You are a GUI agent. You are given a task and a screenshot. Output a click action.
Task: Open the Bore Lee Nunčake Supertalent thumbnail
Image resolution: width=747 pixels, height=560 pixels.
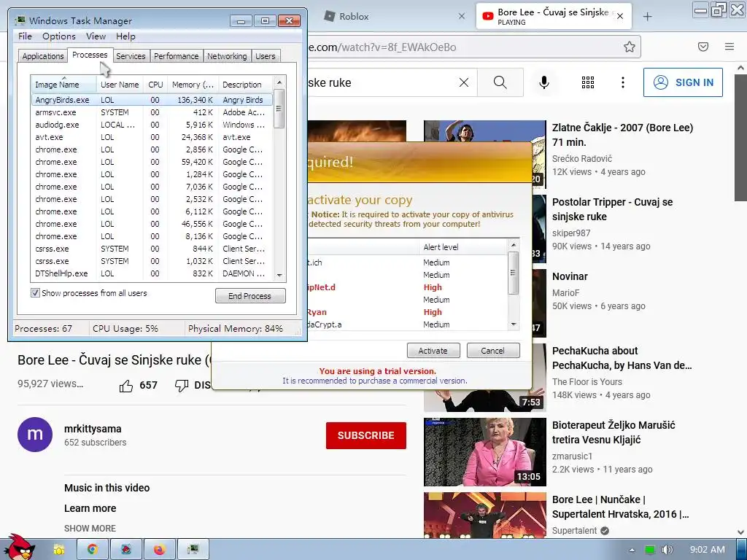[484, 516]
